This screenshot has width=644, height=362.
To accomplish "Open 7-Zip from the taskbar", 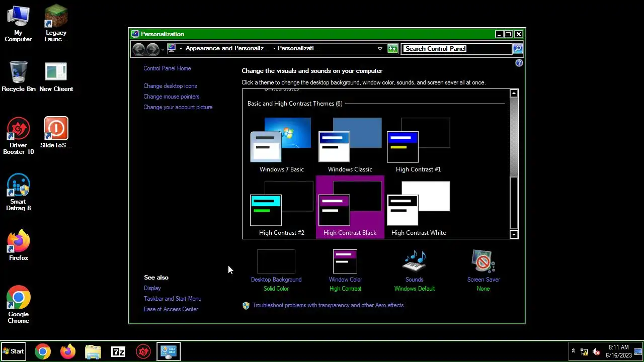I will click(x=118, y=351).
